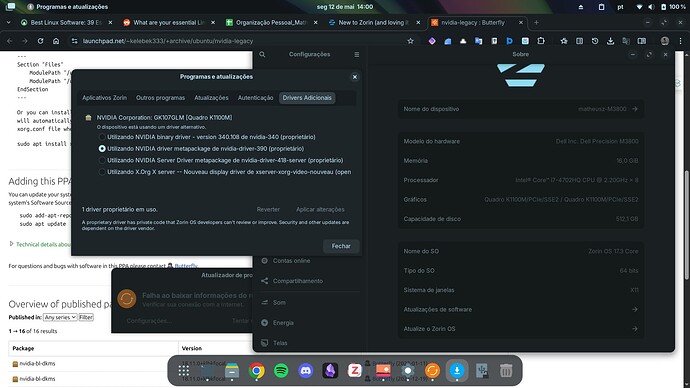690x388 pixels.
Task: Open a new Chrome tab
Action: [x=536, y=22]
